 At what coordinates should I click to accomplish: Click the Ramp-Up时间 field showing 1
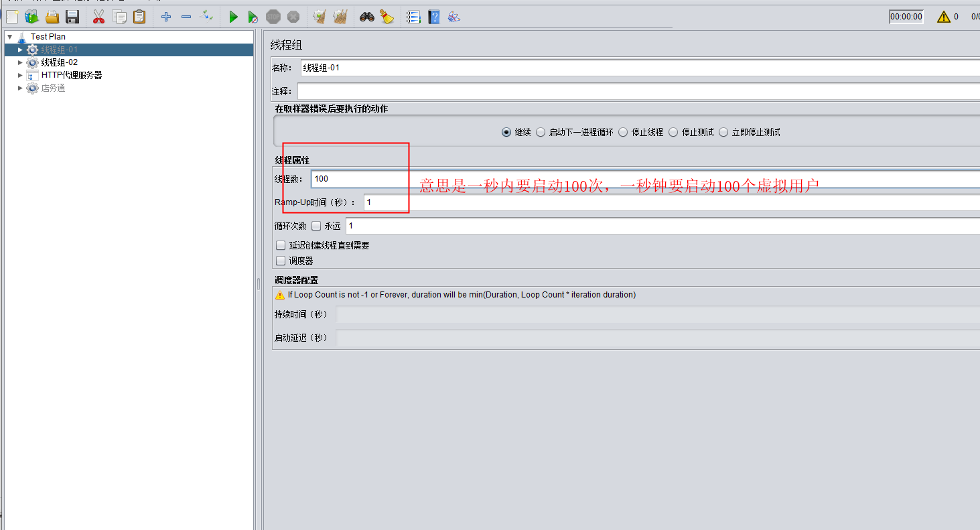pyautogui.click(x=672, y=202)
